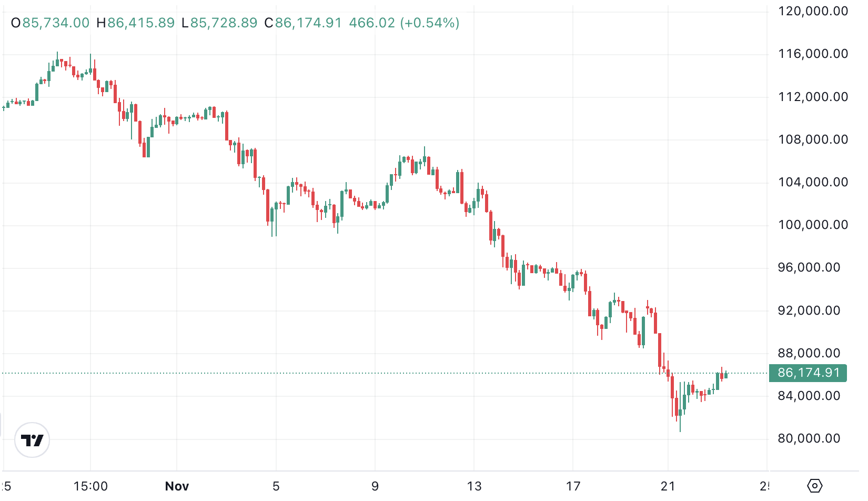
Task: Select date 21 on the time axis
Action: click(x=668, y=486)
